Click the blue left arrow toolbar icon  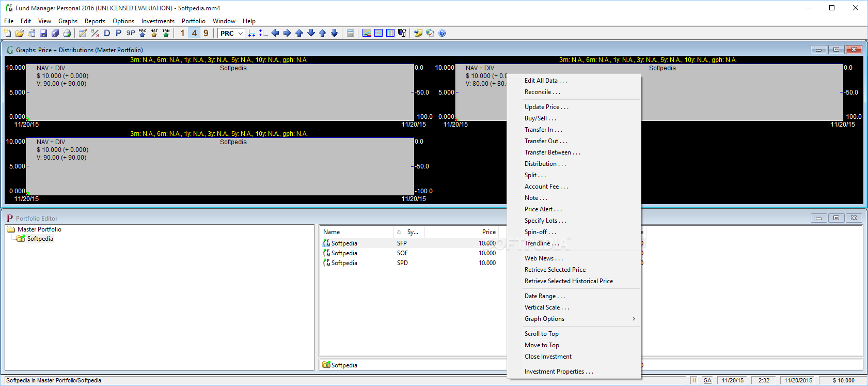275,33
